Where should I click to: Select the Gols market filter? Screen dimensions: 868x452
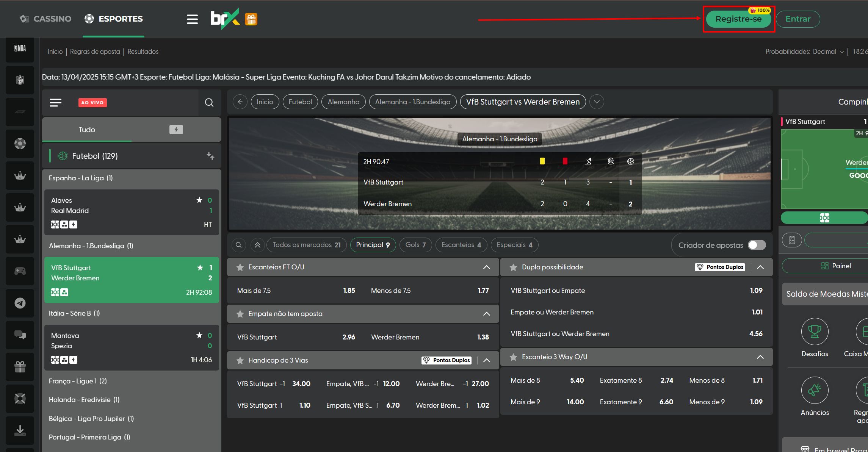coord(415,245)
